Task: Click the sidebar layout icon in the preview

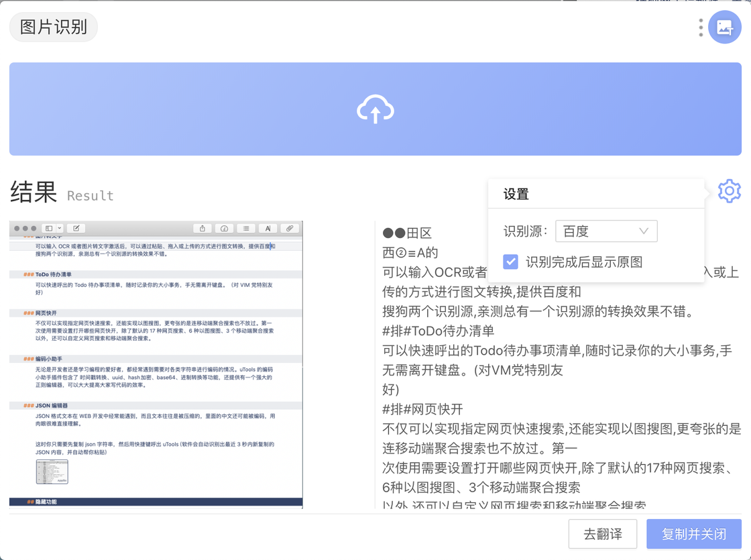Action: pos(49,228)
